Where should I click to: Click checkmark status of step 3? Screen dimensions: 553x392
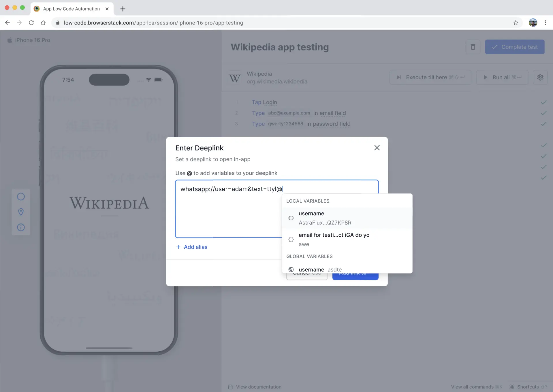coord(543,124)
